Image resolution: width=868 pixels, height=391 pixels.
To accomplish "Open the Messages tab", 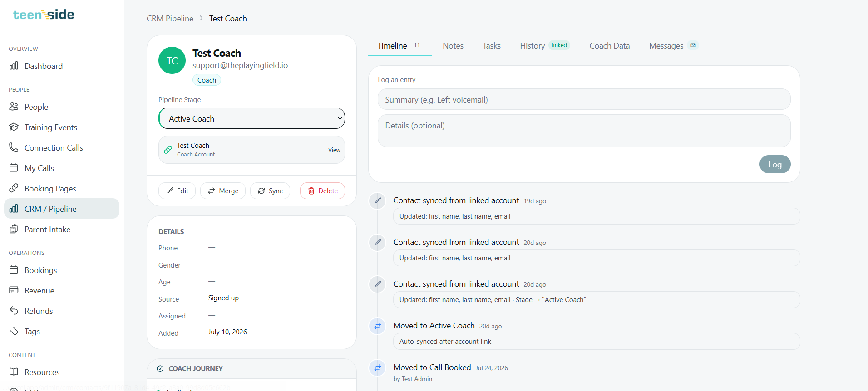I will 673,46.
